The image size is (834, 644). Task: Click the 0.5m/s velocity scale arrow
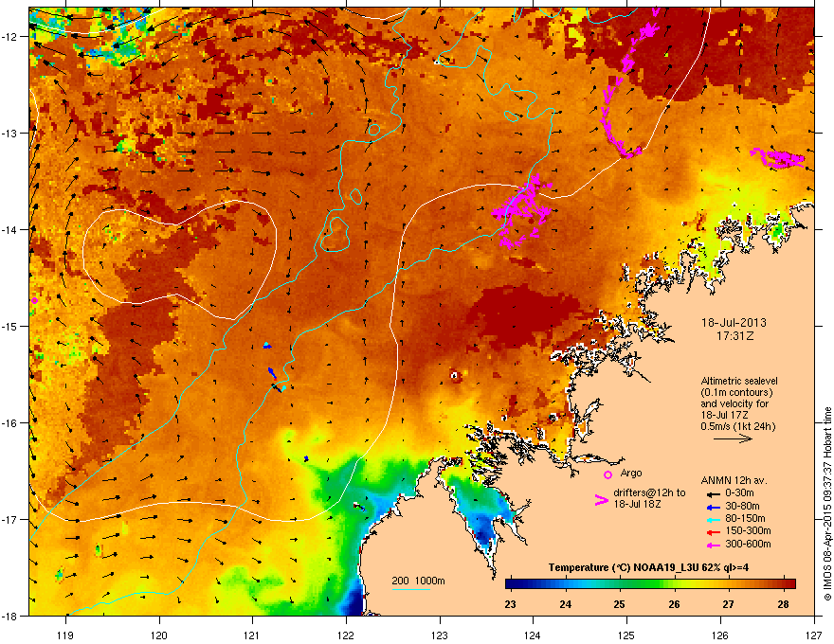click(733, 438)
